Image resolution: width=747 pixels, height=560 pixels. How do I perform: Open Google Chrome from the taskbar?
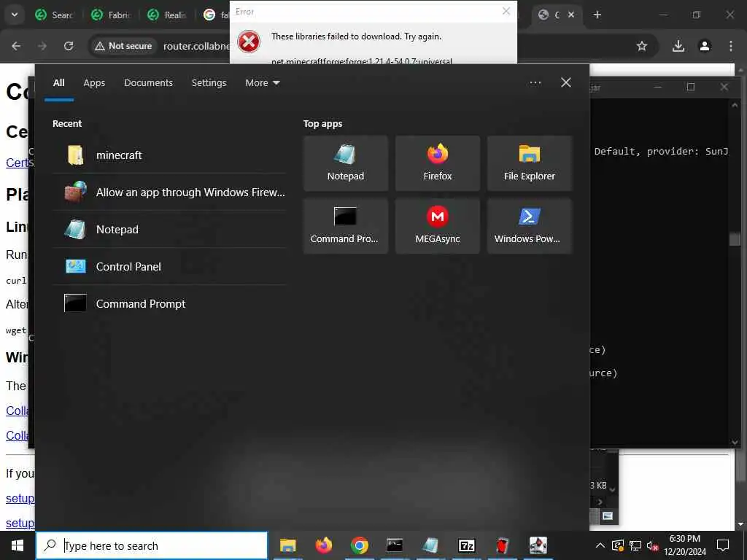click(x=360, y=545)
